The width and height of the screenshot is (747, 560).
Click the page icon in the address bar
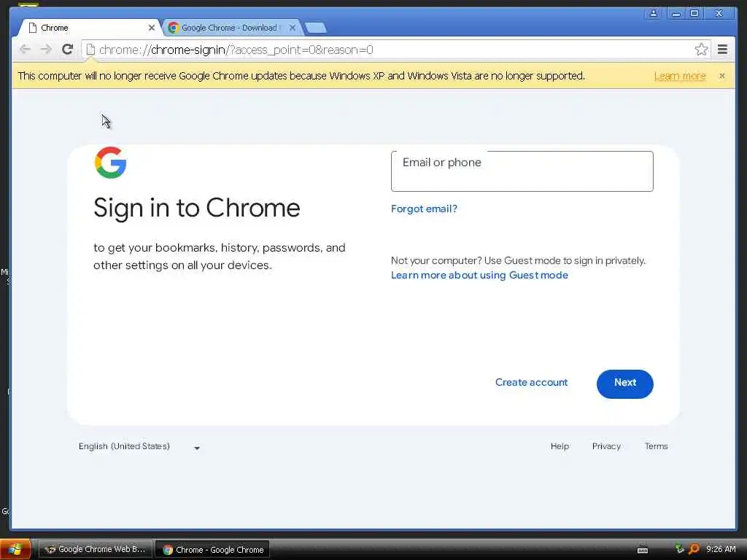point(90,50)
